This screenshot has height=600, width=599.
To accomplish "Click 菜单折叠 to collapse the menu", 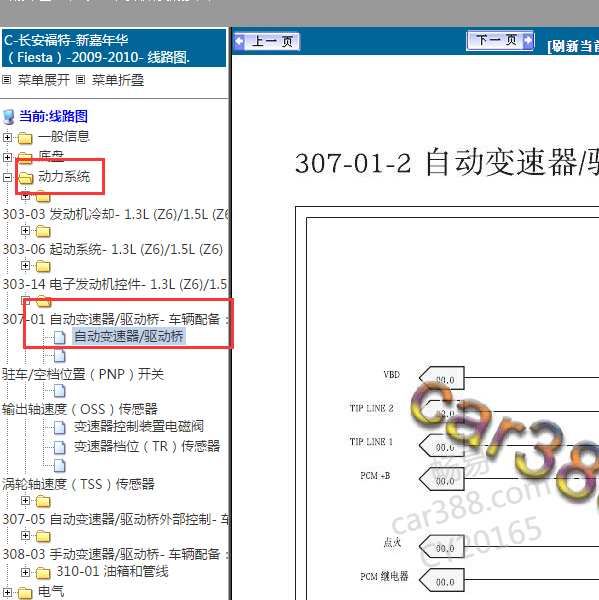I will click(118, 80).
